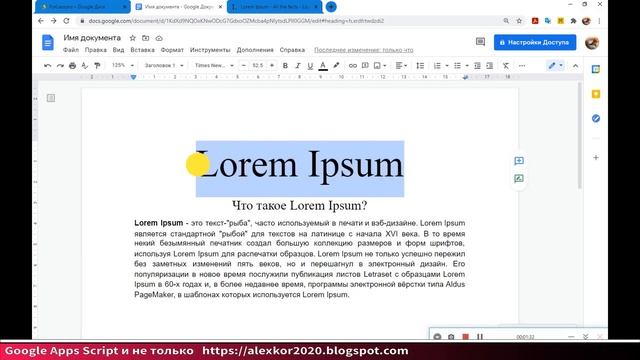Open the highlight color marker
This screenshot has width=640, height=360.
pyautogui.click(x=336, y=66)
